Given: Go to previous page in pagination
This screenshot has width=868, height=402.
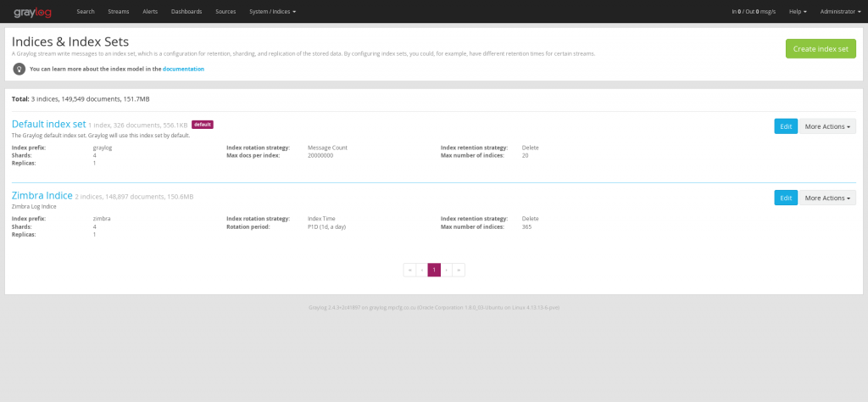Looking at the screenshot, I should click(422, 270).
